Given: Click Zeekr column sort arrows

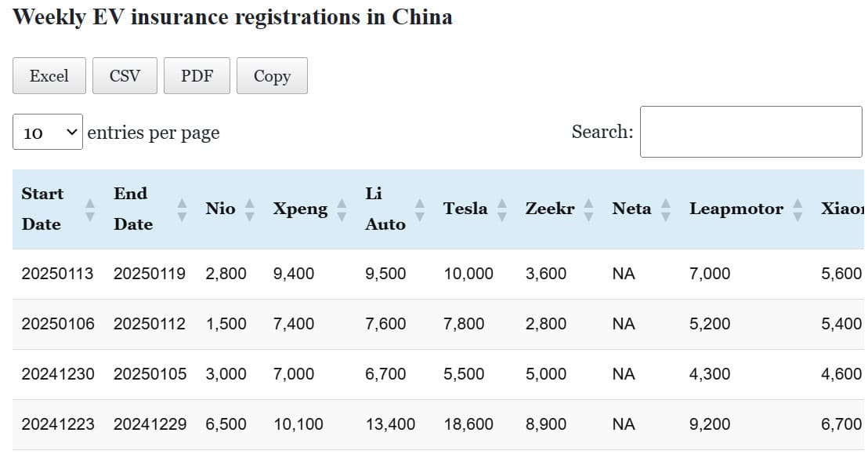Looking at the screenshot, I should click(x=589, y=209).
